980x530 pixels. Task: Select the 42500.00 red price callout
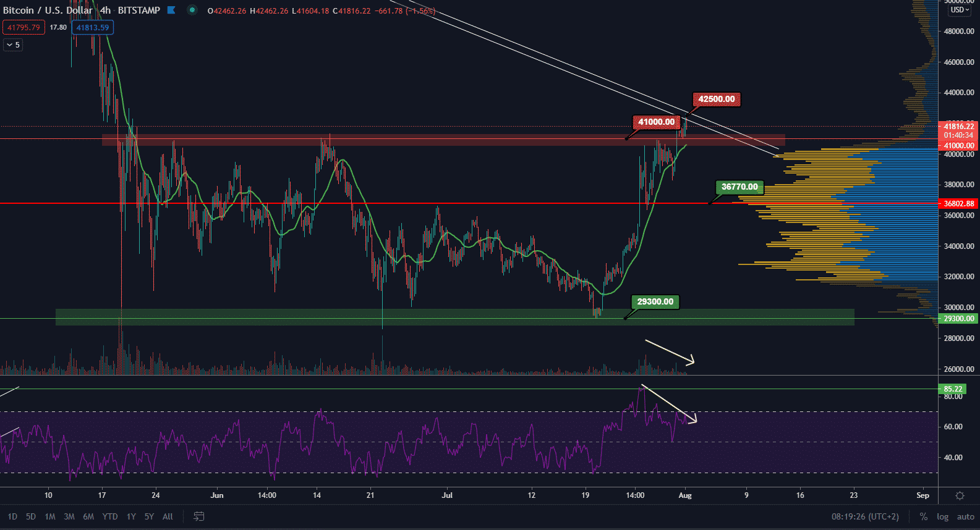pyautogui.click(x=716, y=99)
